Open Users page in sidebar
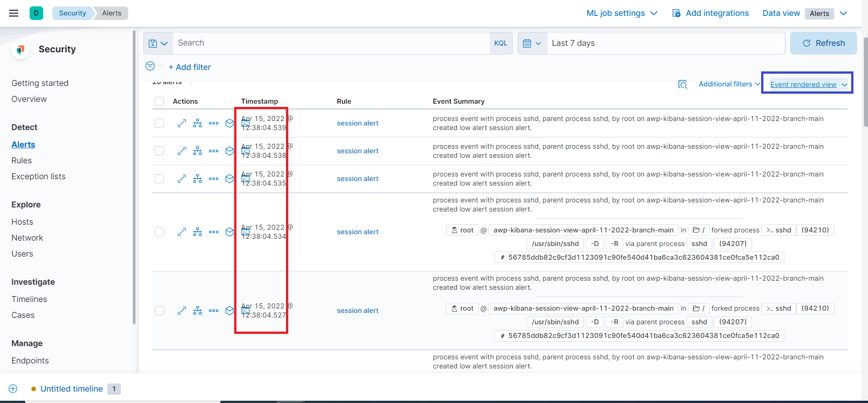 22,254
